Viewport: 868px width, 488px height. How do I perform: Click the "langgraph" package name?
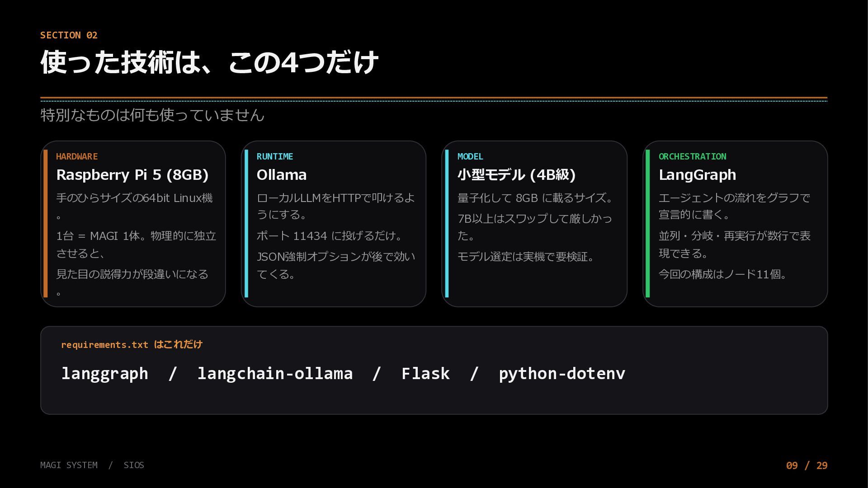point(105,374)
